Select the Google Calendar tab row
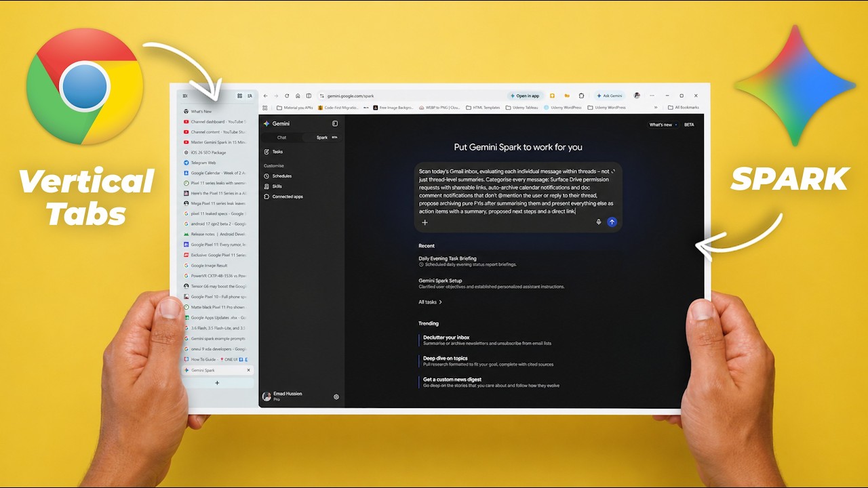Viewport: 868px width, 488px height. (x=217, y=173)
